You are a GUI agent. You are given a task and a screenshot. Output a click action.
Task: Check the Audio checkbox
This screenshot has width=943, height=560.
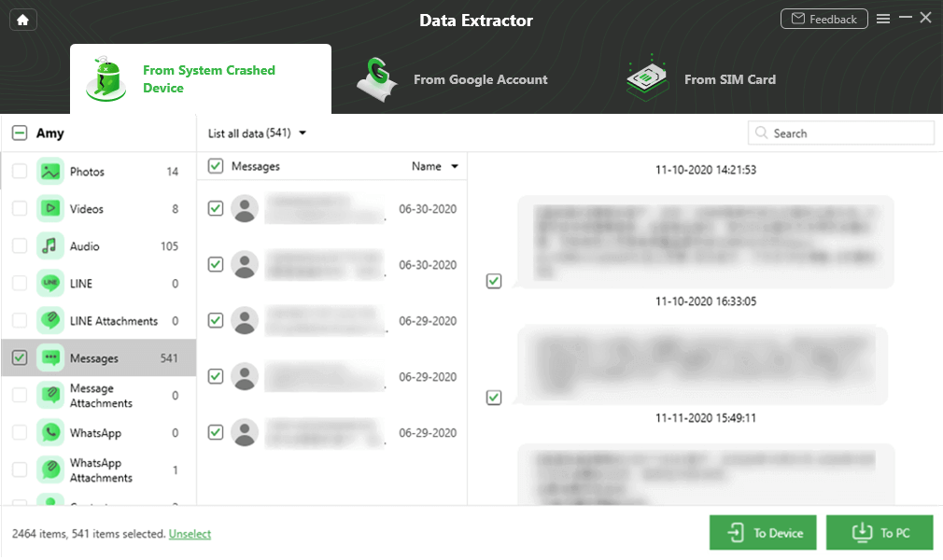pyautogui.click(x=20, y=246)
